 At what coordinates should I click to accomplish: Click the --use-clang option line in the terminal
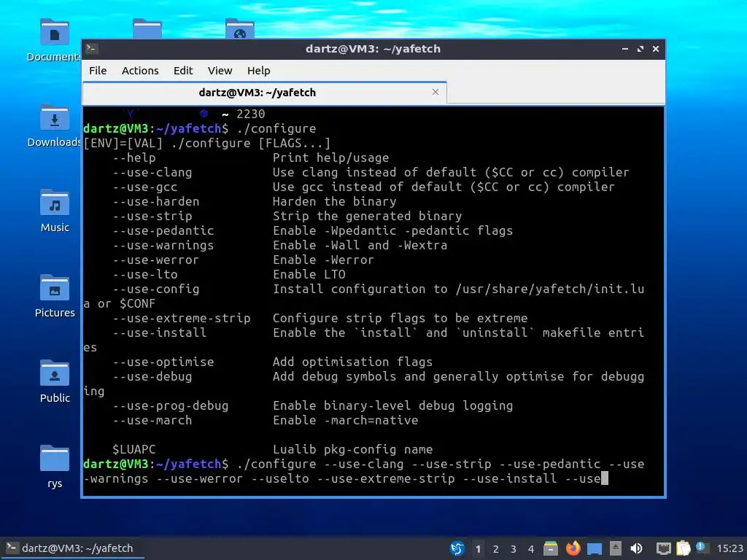click(371, 172)
